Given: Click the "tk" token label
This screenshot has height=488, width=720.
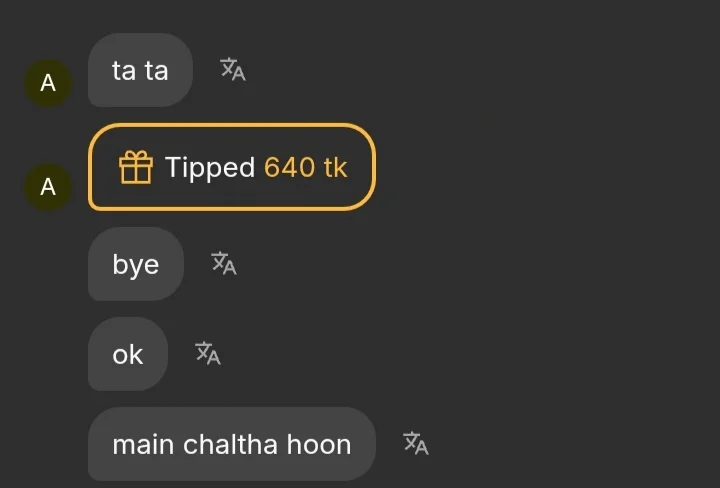Looking at the screenshot, I should [335, 167].
